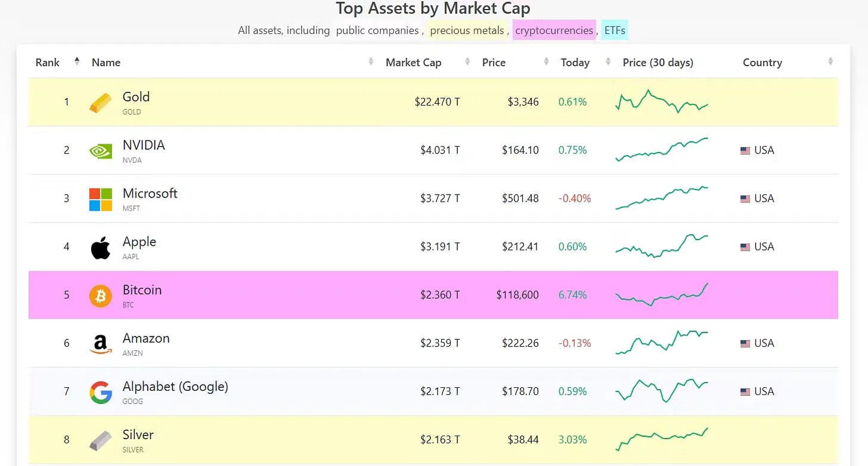Click the USA flag beside NVIDIA
The height and width of the screenshot is (466, 868).
click(745, 151)
